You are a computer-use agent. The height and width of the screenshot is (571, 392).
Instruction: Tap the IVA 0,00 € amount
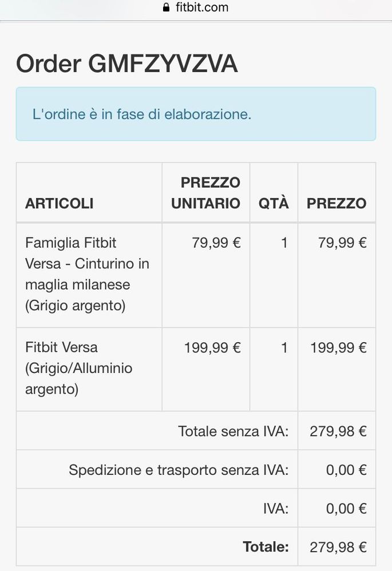coord(346,509)
